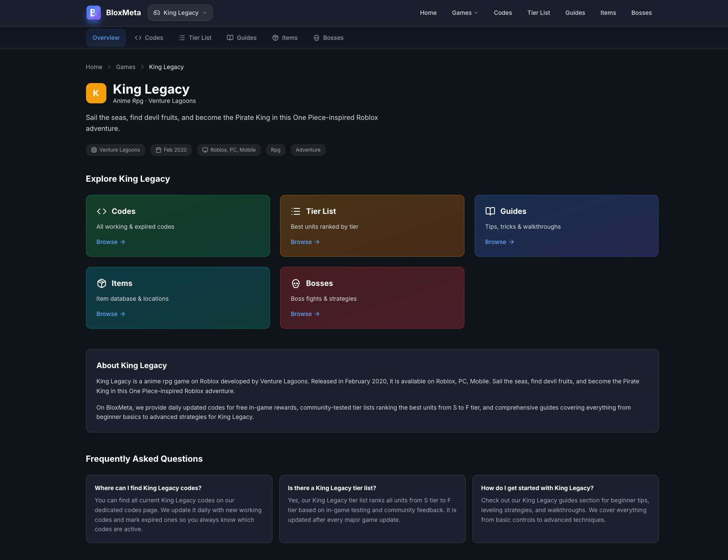
Task: Click 'Best units ranked by tier' description
Action: point(325,227)
